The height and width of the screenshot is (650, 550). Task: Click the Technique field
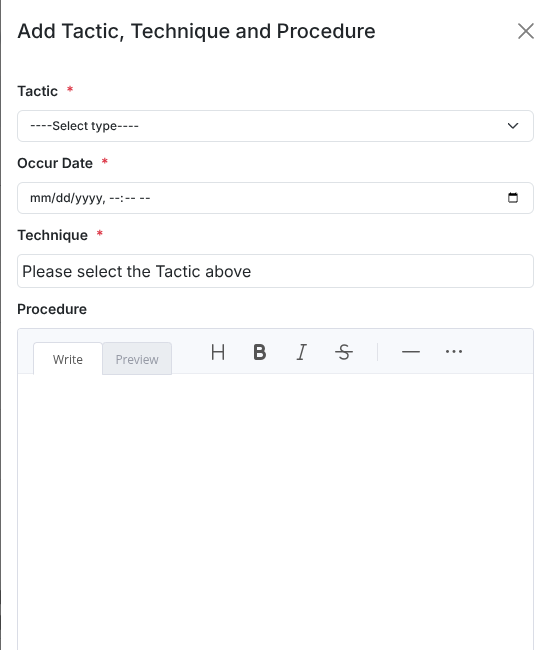point(275,271)
